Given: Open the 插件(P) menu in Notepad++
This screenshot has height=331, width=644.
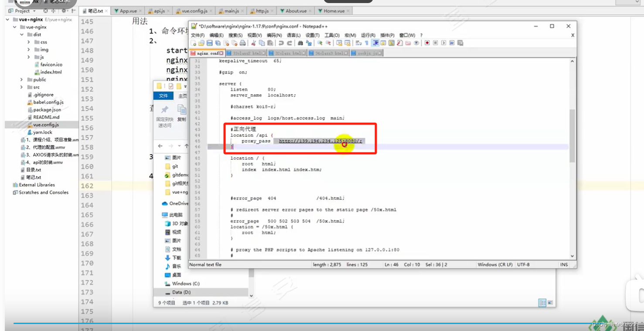Looking at the screenshot, I should [x=387, y=35].
